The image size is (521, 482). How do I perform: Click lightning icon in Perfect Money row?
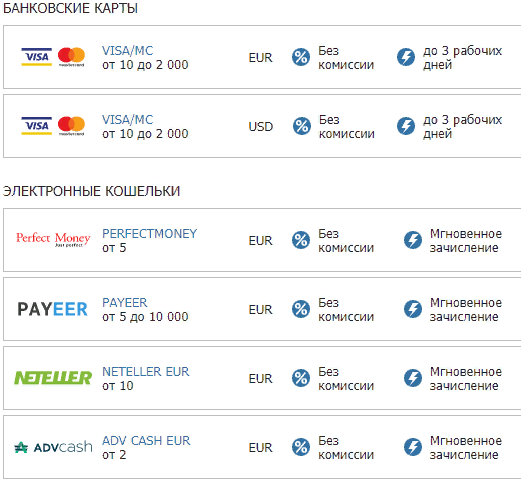(x=413, y=240)
